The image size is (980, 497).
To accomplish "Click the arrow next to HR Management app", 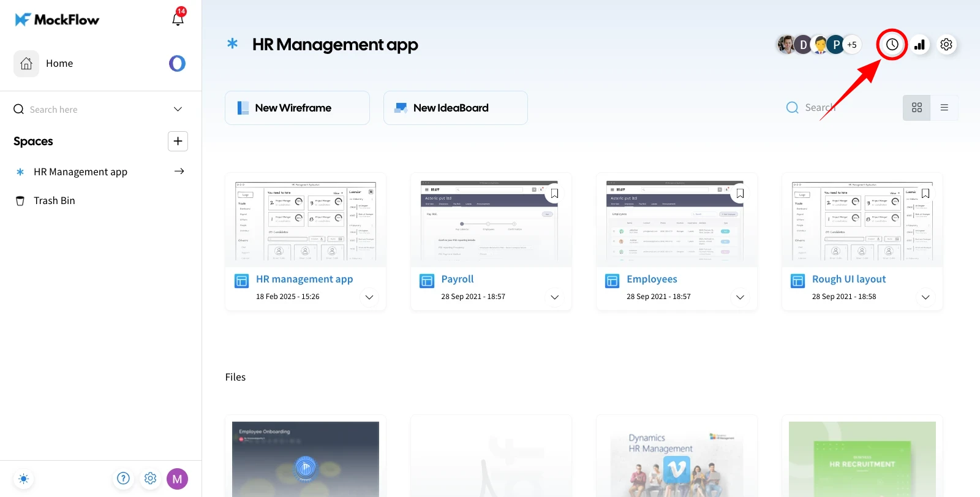I will pyautogui.click(x=179, y=172).
